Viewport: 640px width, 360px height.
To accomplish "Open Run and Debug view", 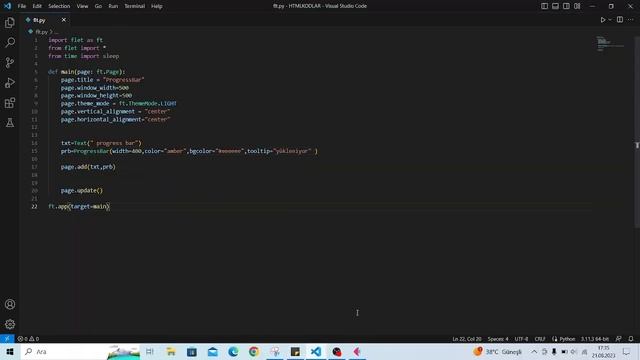I will (10, 82).
